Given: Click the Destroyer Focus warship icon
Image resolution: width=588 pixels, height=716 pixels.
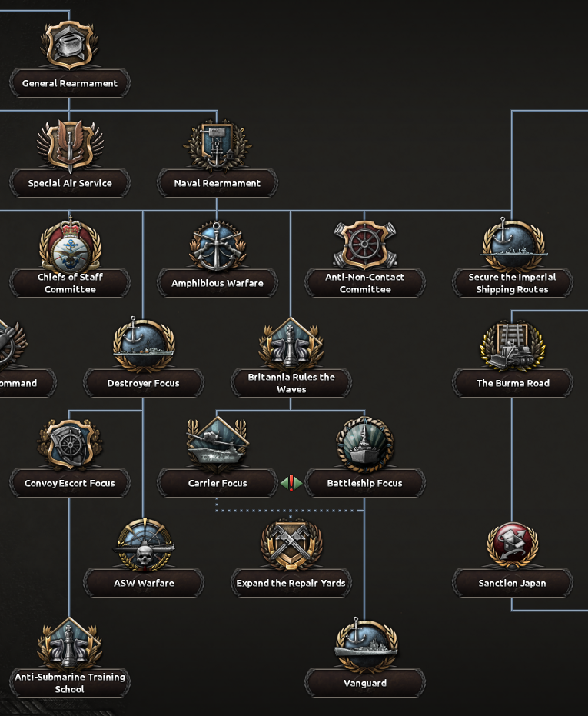Looking at the screenshot, I should 143,345.
